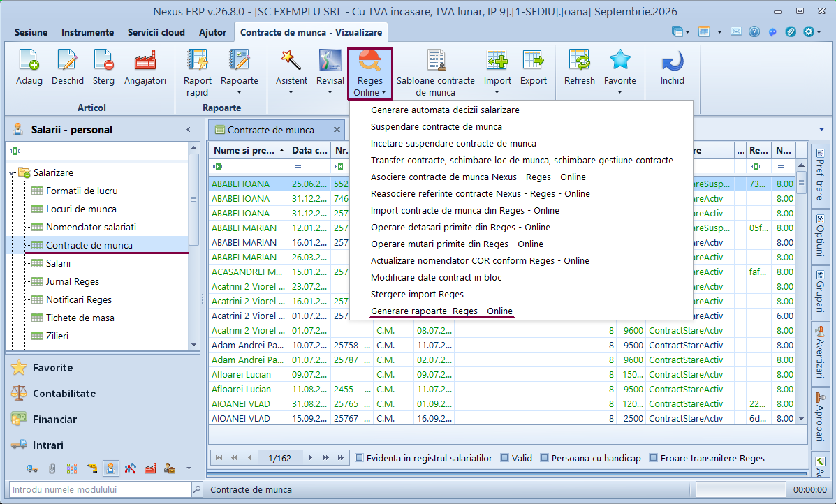Open the navigation bar overflow arrow at the bottom left
Viewport: 836px width, 504px height.
pos(188,468)
